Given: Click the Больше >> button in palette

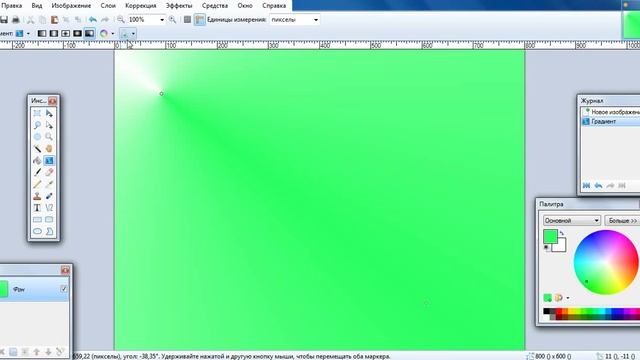Looking at the screenshot, I should click(622, 220).
